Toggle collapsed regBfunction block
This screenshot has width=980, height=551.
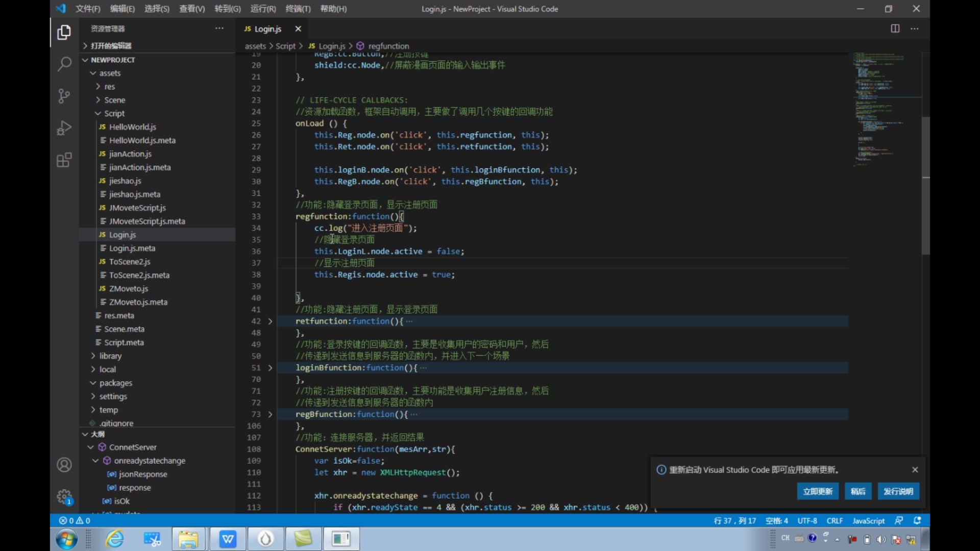point(270,414)
